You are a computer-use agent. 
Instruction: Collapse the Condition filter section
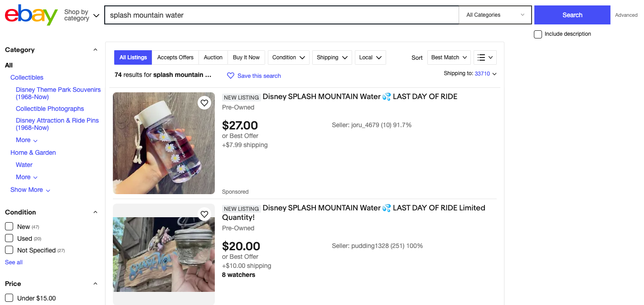click(x=95, y=212)
